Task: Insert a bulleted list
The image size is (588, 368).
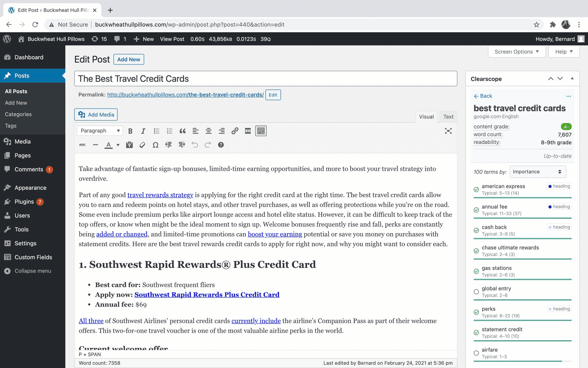Action: pyautogui.click(x=156, y=131)
